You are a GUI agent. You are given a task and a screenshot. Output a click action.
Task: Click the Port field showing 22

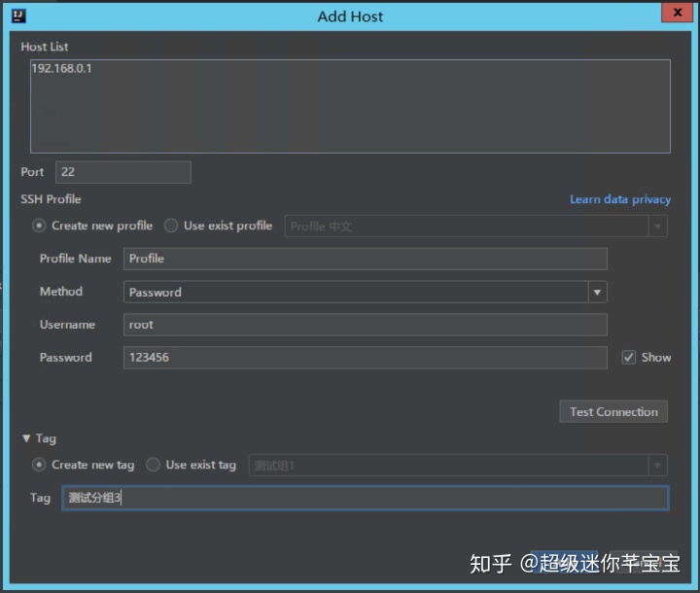point(123,172)
